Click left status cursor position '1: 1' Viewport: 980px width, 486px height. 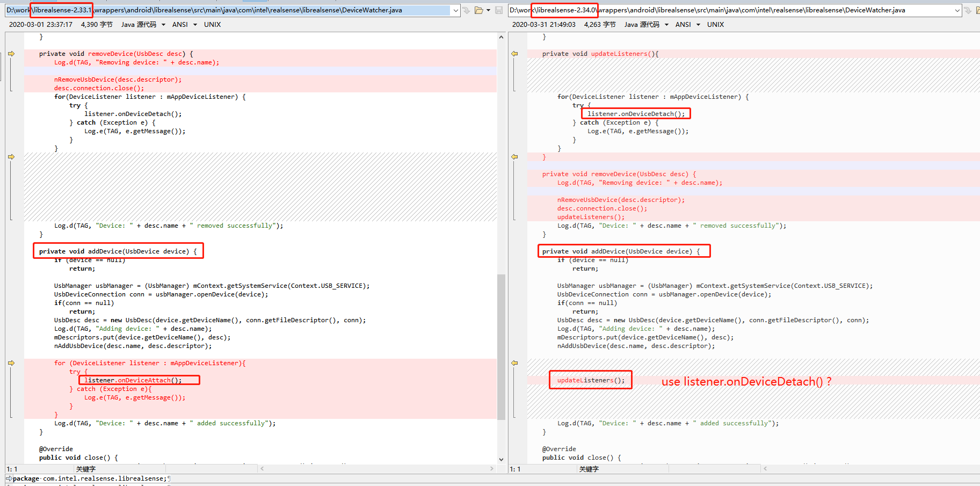[12, 469]
